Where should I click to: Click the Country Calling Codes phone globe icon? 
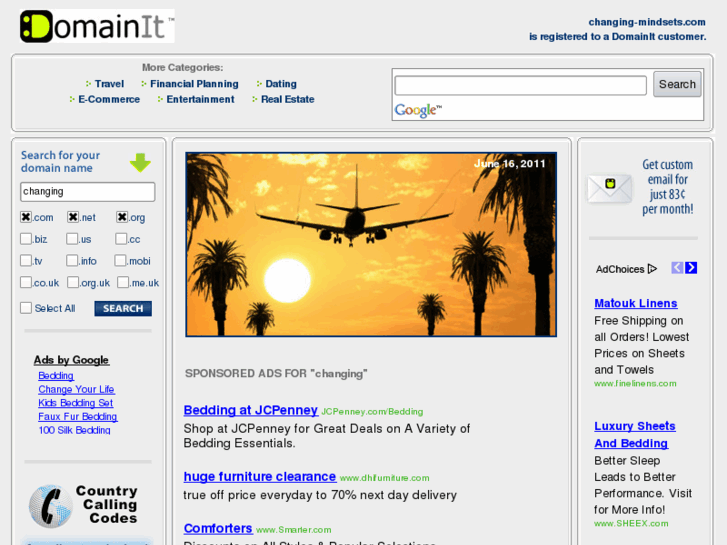(x=51, y=506)
